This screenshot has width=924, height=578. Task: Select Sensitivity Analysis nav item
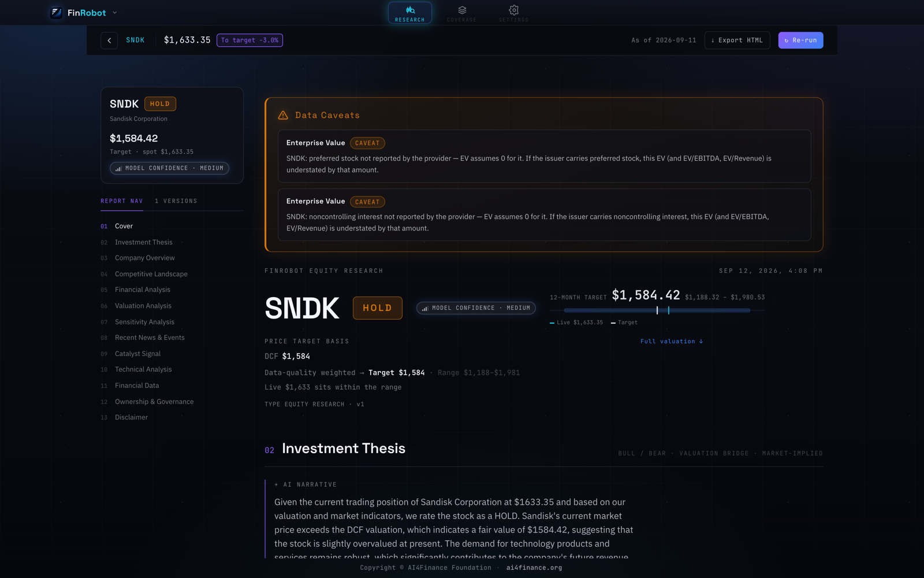[x=144, y=322]
